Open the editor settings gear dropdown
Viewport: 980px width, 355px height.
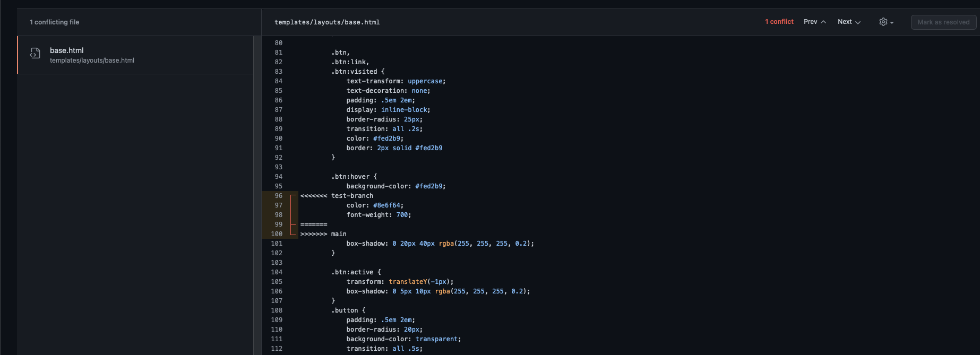tap(886, 22)
